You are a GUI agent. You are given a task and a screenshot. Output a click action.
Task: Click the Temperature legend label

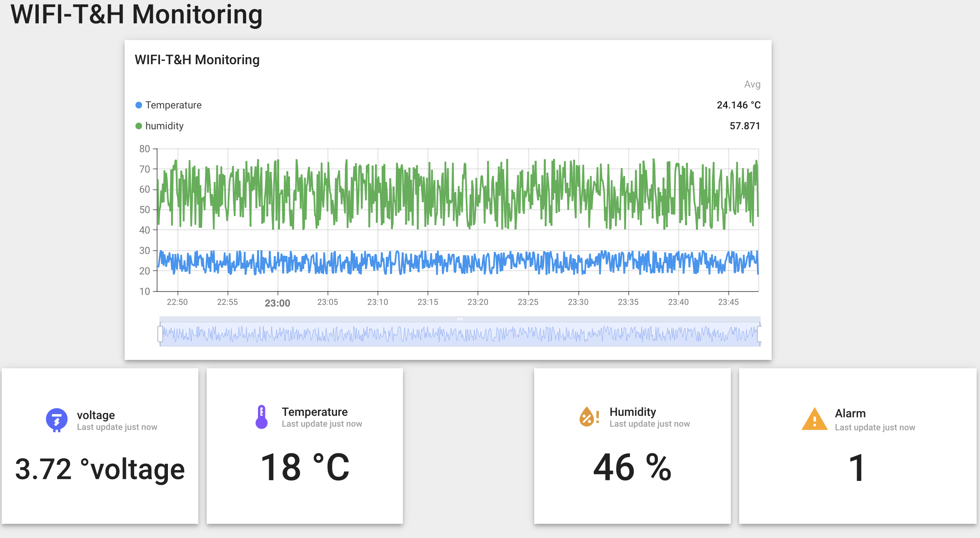(x=173, y=105)
